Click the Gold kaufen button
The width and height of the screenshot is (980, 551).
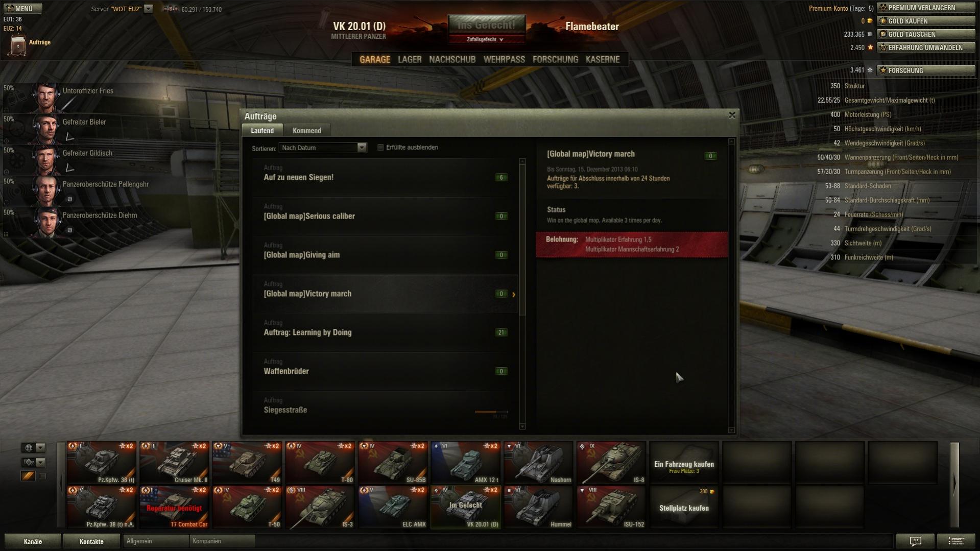coord(926,21)
